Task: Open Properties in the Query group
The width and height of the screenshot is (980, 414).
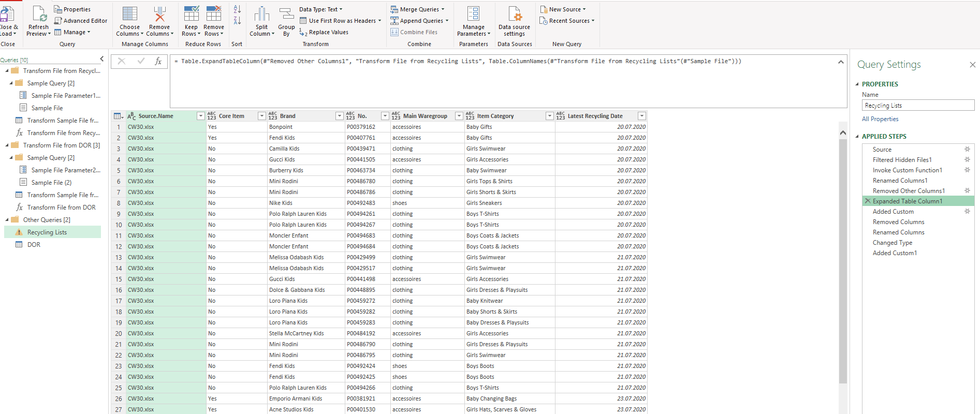Action: [72, 9]
